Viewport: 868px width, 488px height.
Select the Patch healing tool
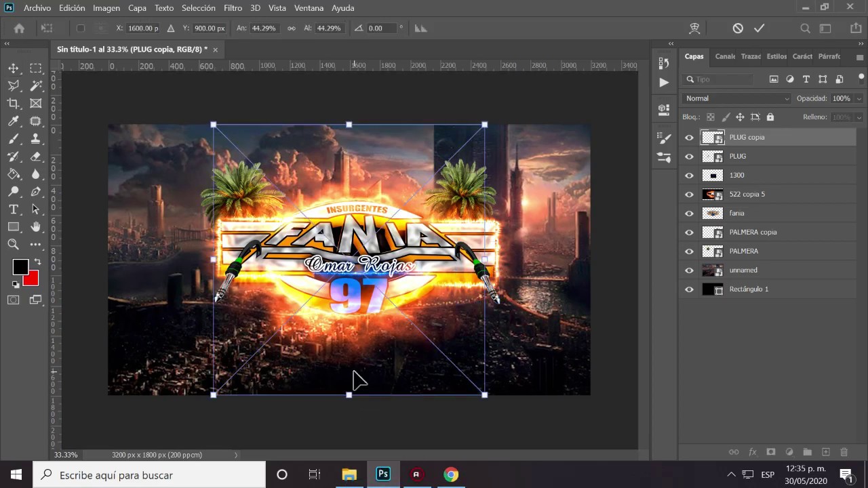[x=36, y=121]
